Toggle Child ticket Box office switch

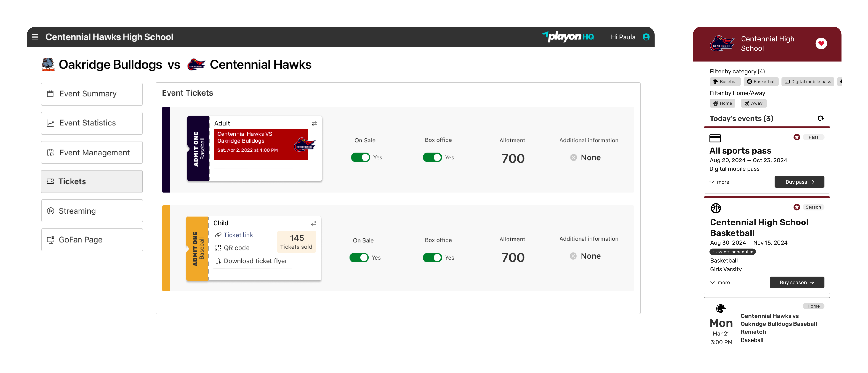click(x=432, y=258)
